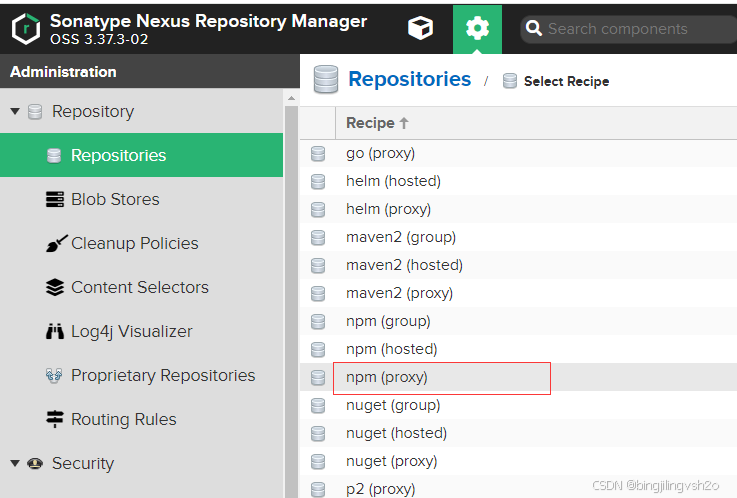The height and width of the screenshot is (498, 737).
Task: Click database icon beside nuget (hosted)
Action: (x=318, y=434)
